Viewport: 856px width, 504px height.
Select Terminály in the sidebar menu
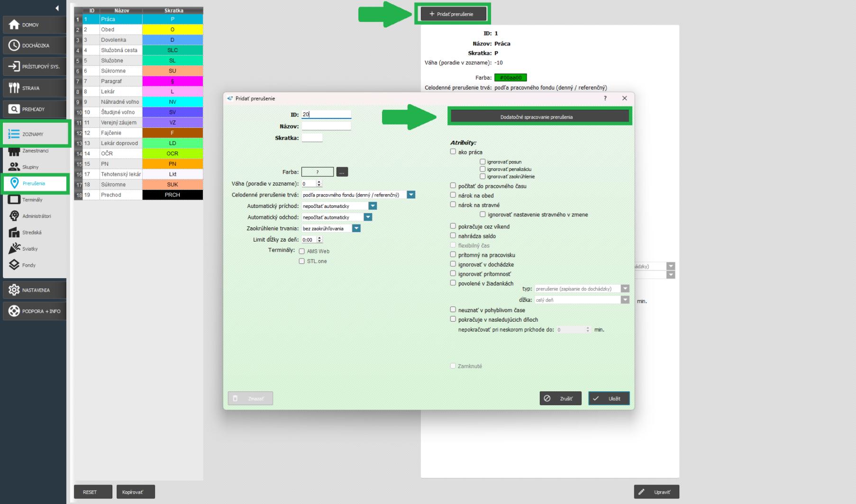coord(31,200)
